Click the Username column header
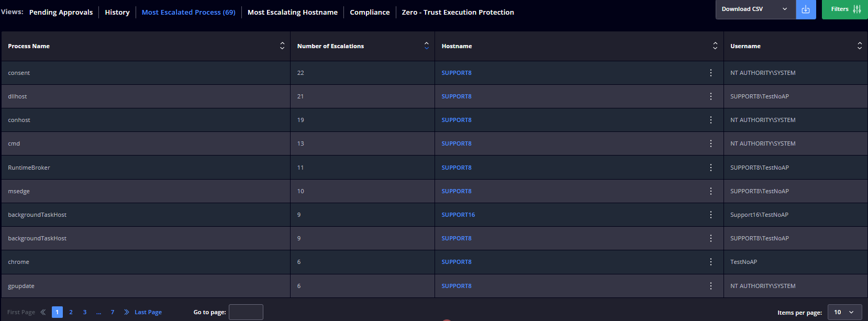868x321 pixels. tap(796, 46)
